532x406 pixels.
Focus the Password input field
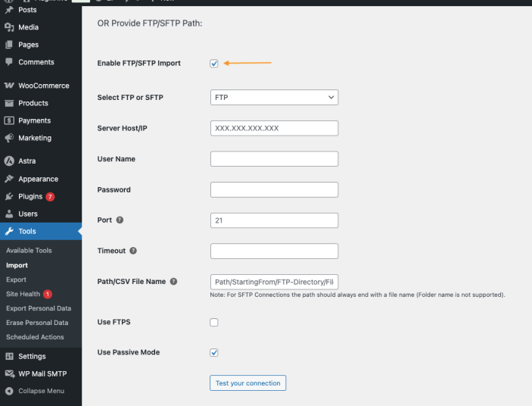point(274,189)
